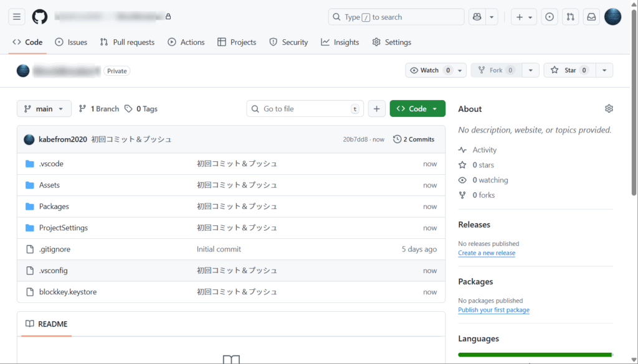Open the user profile avatar menu
Screen dimensions: 638x364
(x=612, y=17)
